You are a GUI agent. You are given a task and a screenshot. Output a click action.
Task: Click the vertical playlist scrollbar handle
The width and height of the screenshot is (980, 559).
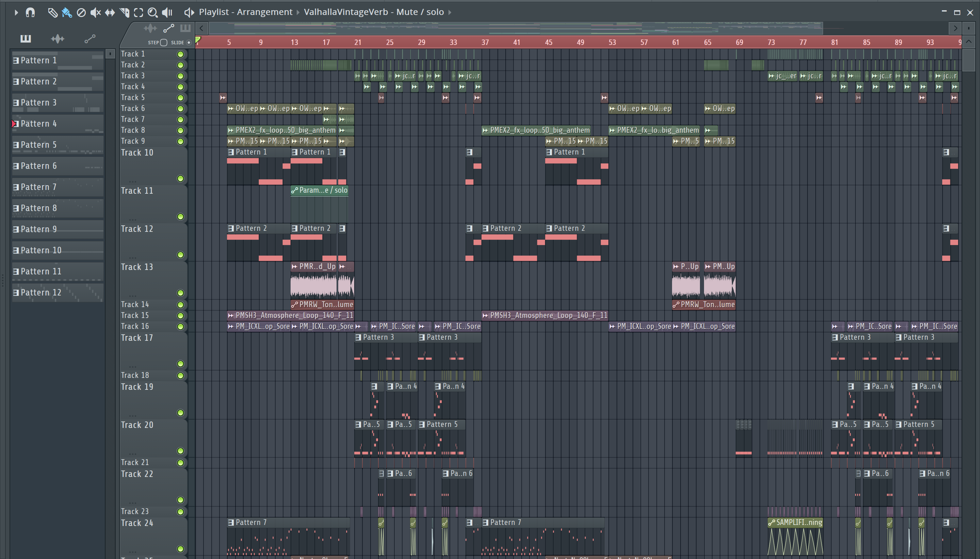[968, 60]
